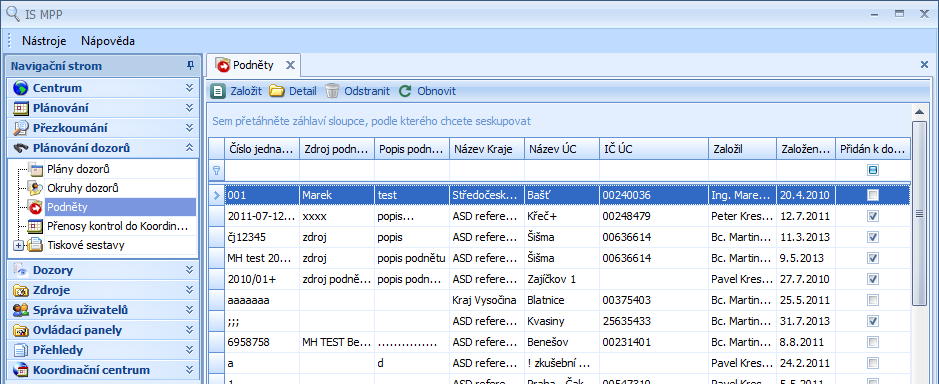
Task: Click the Obnovit refresh icon
Action: (x=405, y=91)
